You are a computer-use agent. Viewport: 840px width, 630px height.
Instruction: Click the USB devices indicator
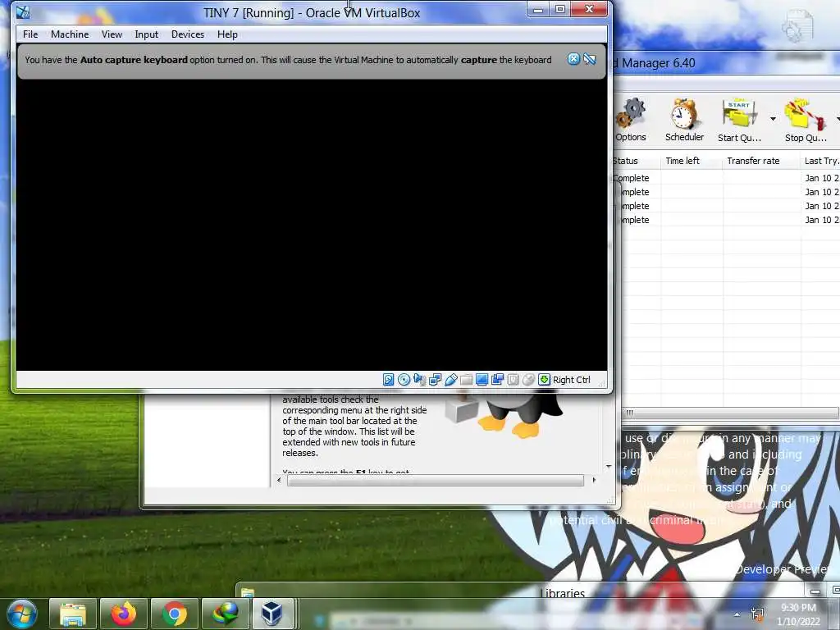pyautogui.click(x=450, y=380)
